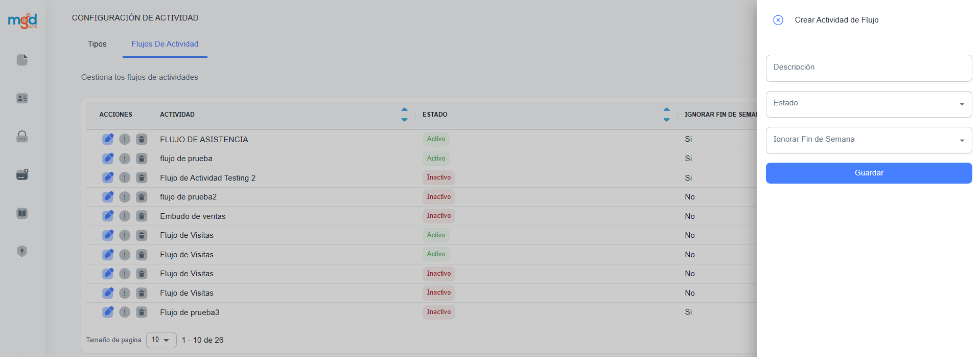This screenshot has width=980, height=357.
Task: Open the contact card sidebar icon
Action: point(22,98)
